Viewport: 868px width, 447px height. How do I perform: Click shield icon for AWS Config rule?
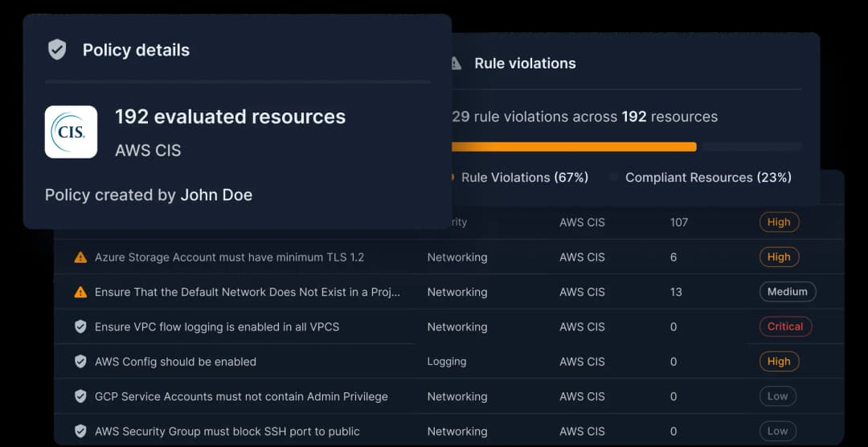(x=80, y=362)
